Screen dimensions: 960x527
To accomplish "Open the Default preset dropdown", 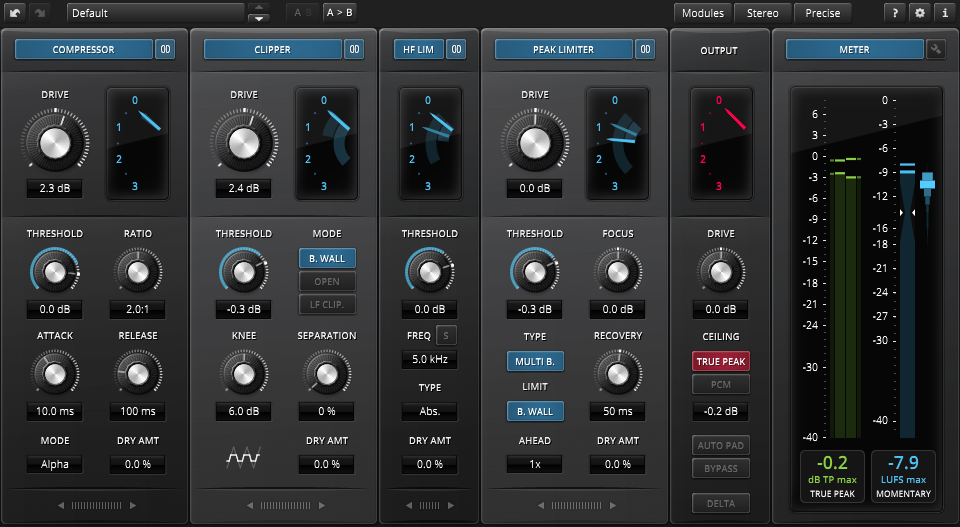I will (x=155, y=13).
